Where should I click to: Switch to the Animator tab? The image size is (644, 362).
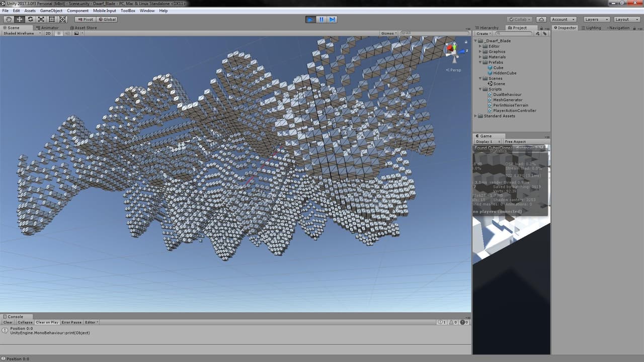(x=48, y=28)
